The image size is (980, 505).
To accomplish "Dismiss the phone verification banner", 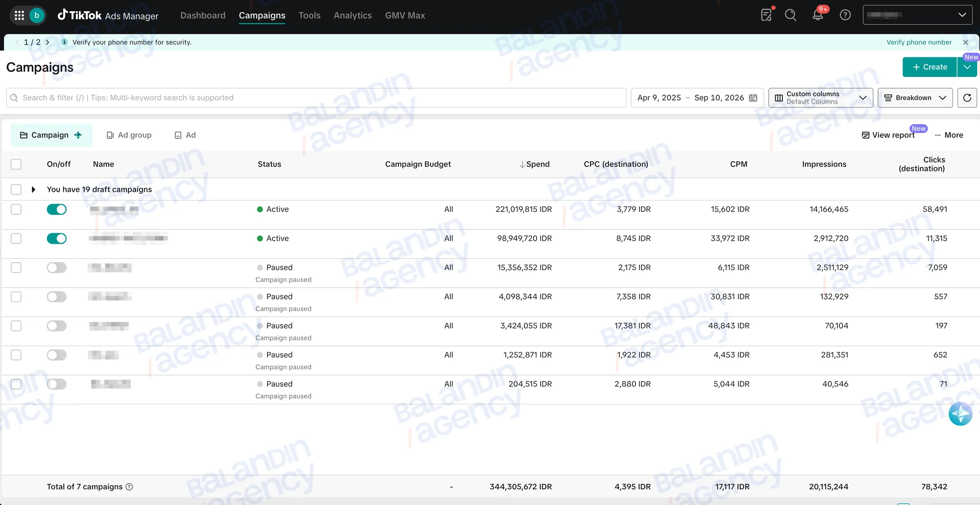I will 966,42.
